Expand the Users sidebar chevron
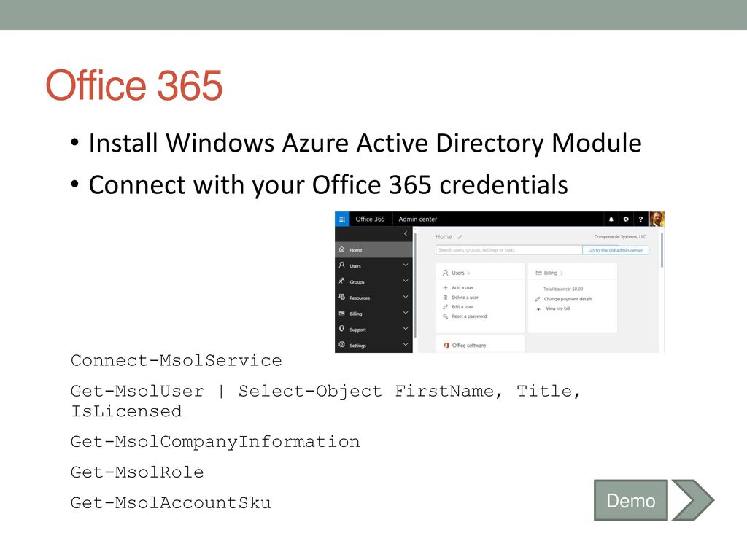Screen dimensions: 747x560 tap(406, 265)
